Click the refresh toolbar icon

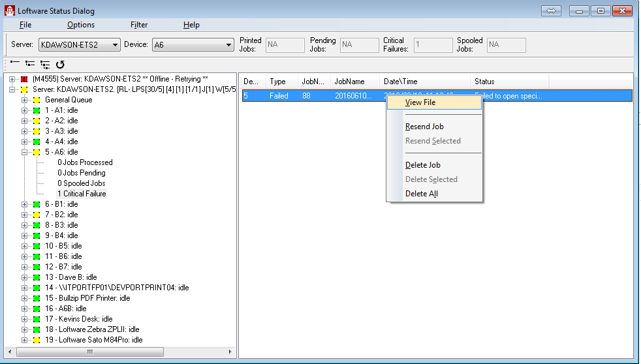point(60,64)
